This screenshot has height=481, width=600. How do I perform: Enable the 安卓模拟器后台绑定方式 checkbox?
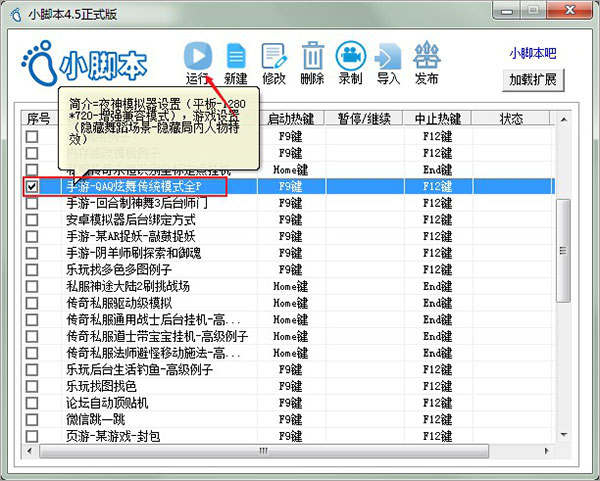(33, 220)
